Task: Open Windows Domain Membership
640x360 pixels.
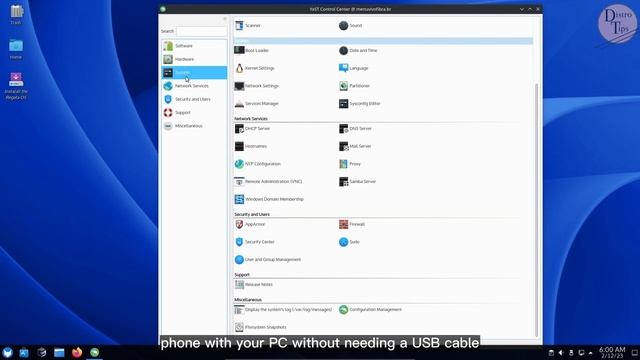Action: [269, 199]
